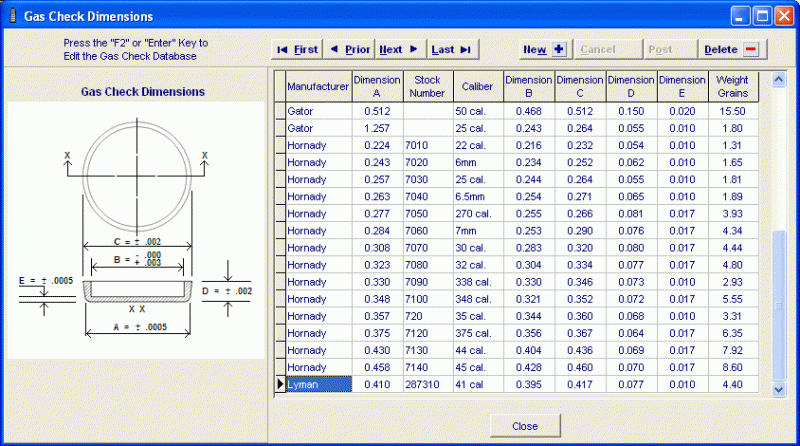The width and height of the screenshot is (800, 446).
Task: Click the Prior record button
Action: [349, 49]
